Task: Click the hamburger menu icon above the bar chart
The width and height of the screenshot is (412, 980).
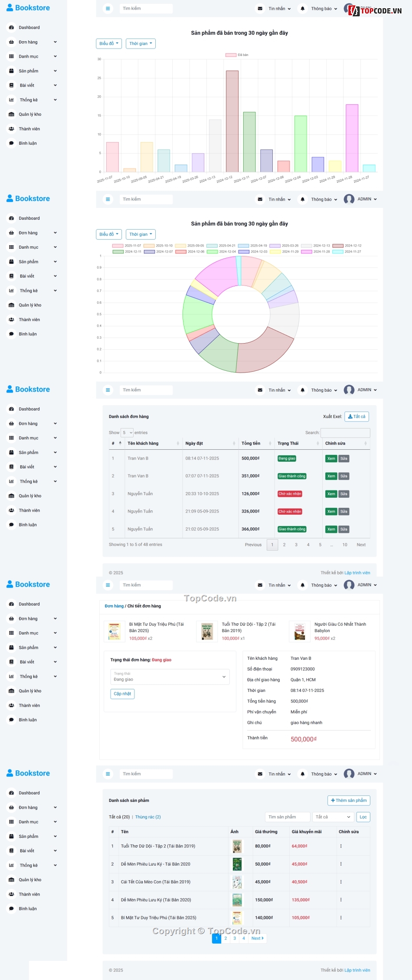Action: (108, 9)
